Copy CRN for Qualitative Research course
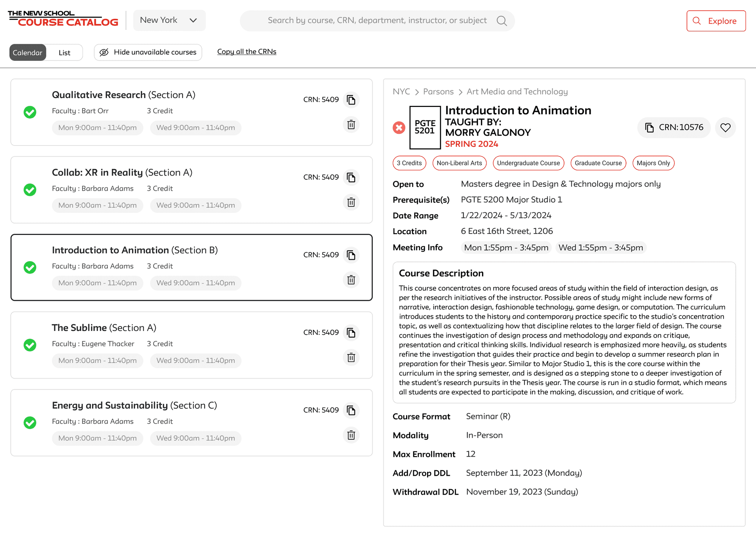Viewport: 756px width, 537px height. click(x=351, y=100)
